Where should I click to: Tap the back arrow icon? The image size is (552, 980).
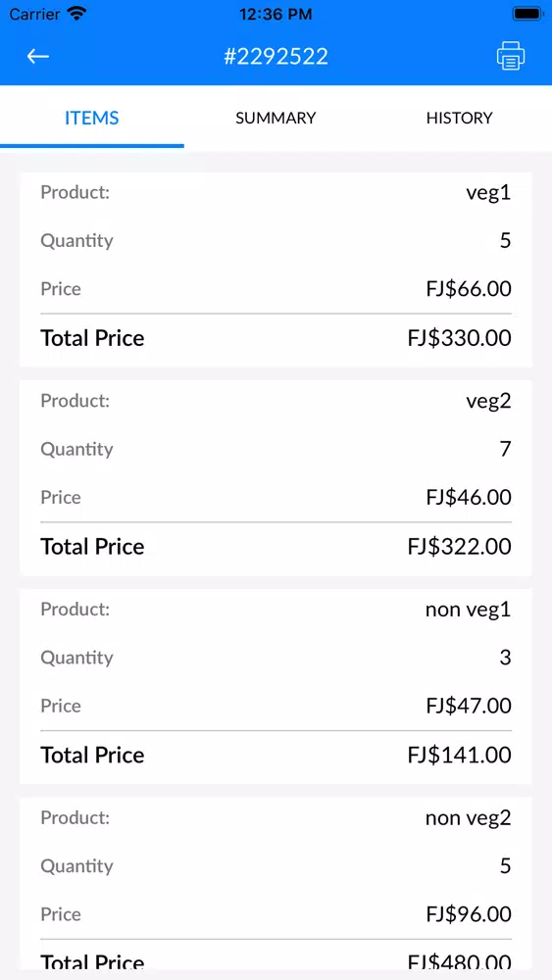37,56
